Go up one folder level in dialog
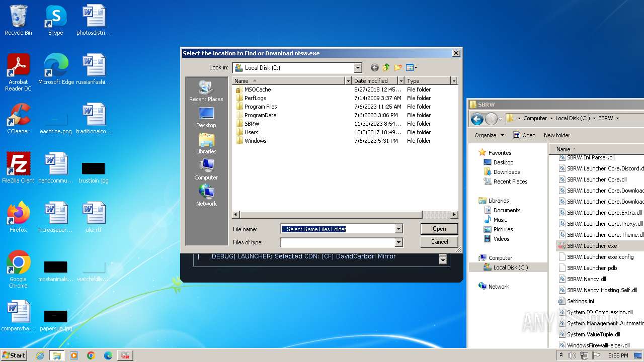The height and width of the screenshot is (362, 644). click(386, 67)
